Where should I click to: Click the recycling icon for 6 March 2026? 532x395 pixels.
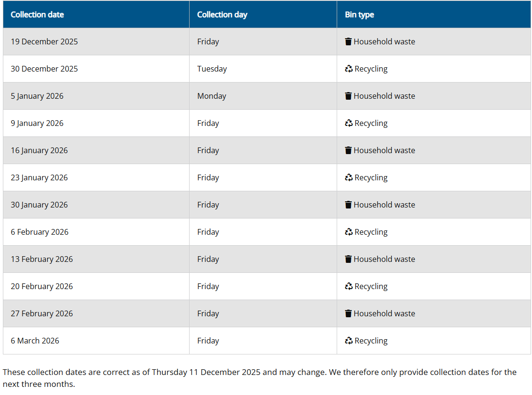349,341
